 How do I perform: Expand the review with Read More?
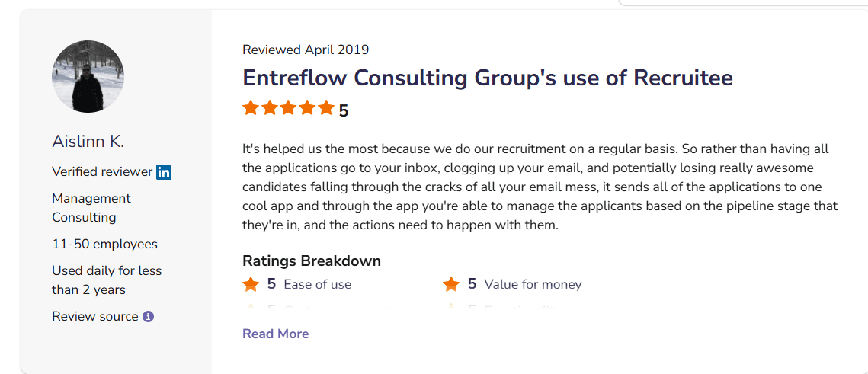[275, 334]
